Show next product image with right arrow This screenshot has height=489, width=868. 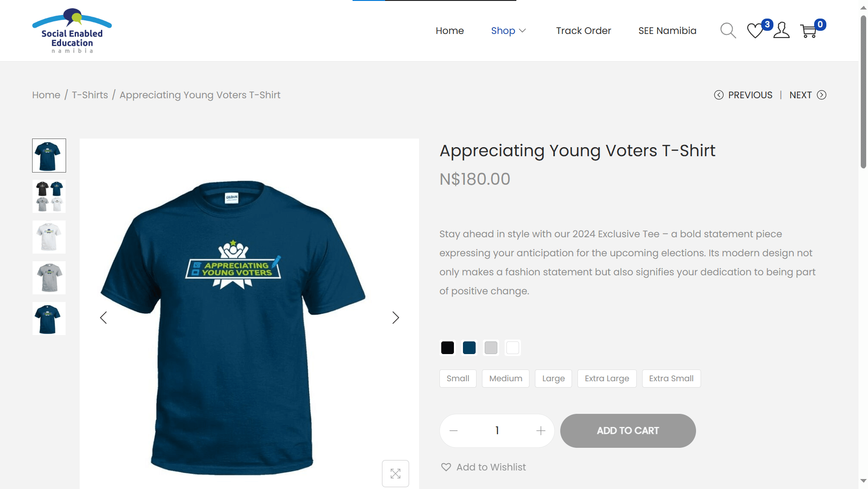coord(396,317)
